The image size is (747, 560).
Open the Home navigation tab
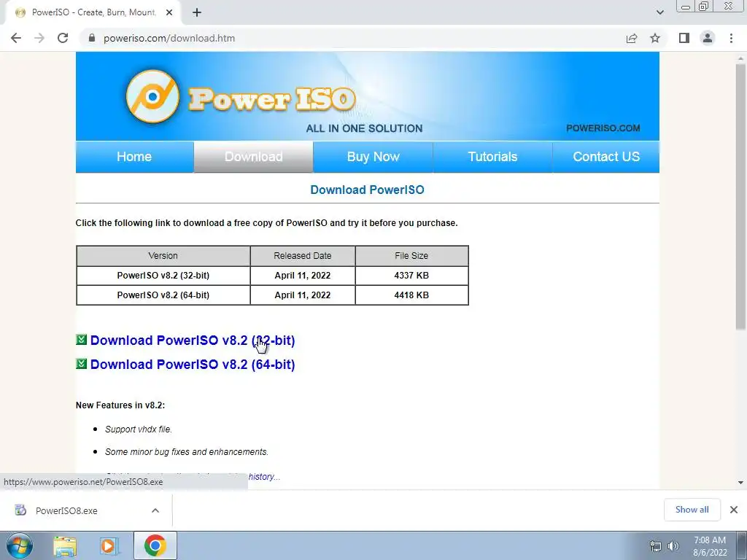coord(134,157)
